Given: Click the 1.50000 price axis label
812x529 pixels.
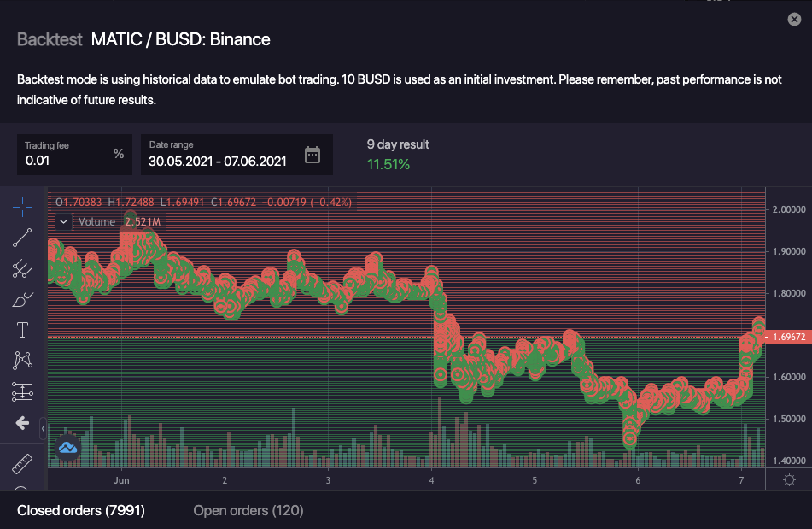Looking at the screenshot, I should 789,419.
